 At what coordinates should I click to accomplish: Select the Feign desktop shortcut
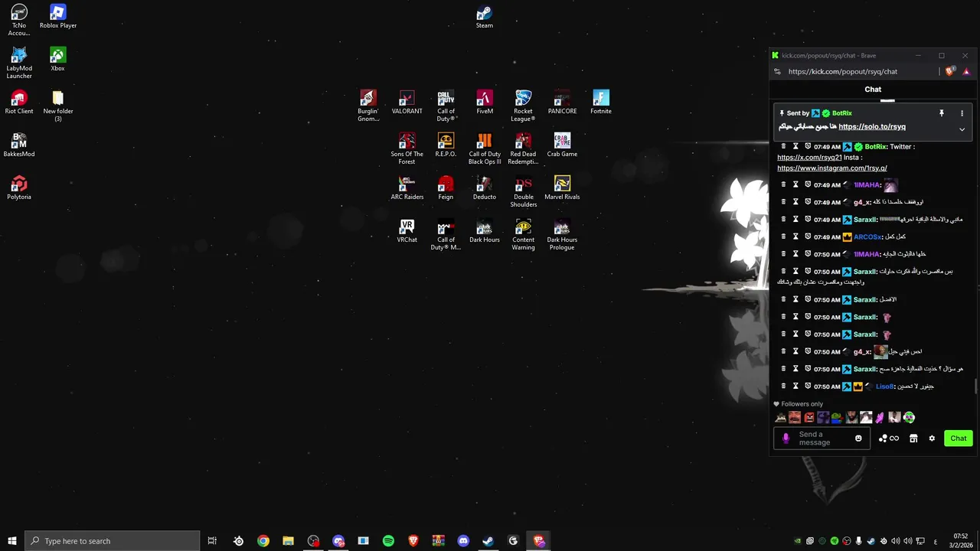point(446,188)
